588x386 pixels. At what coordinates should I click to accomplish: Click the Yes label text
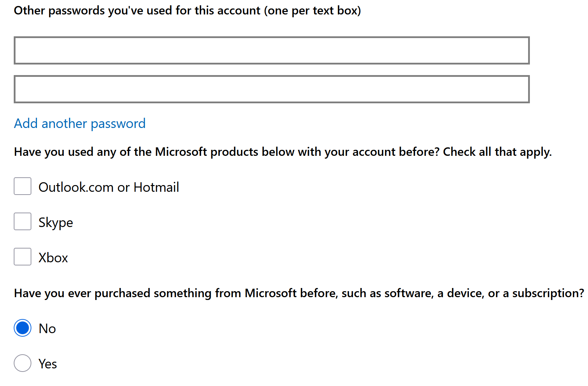48,364
